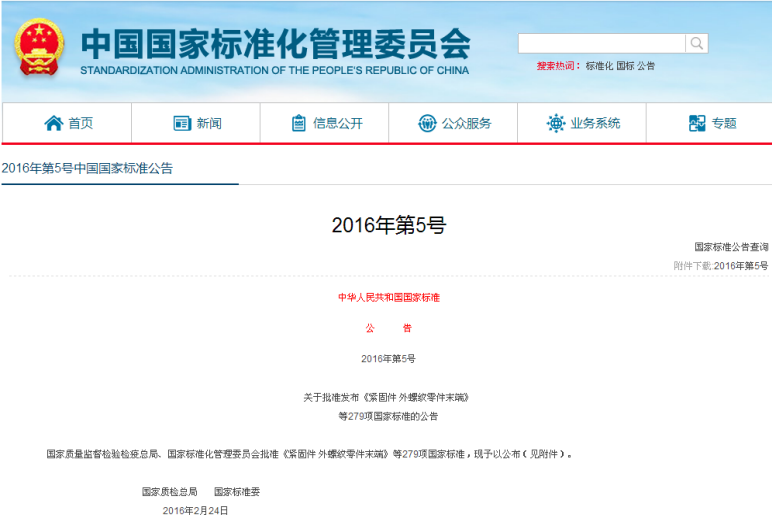Screen dimensions: 772x525
Task: Click the newspaper icon beside 新闻
Action: click(x=182, y=123)
